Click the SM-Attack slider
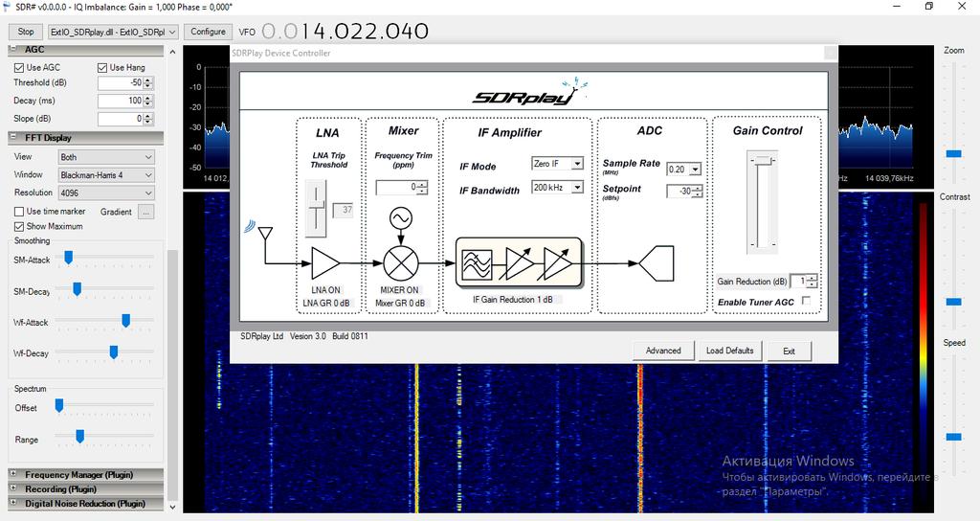Image resolution: width=980 pixels, height=521 pixels. (69, 257)
